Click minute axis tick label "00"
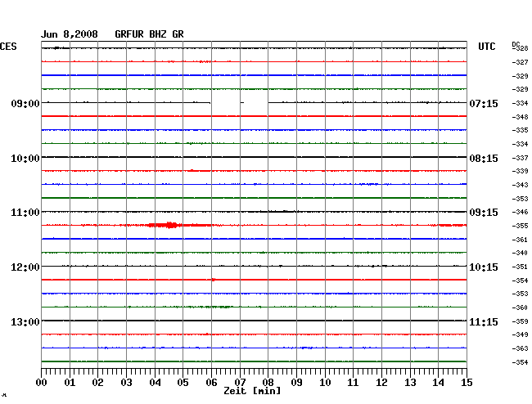Image resolution: width=532 pixels, height=404 pixels. [42, 383]
